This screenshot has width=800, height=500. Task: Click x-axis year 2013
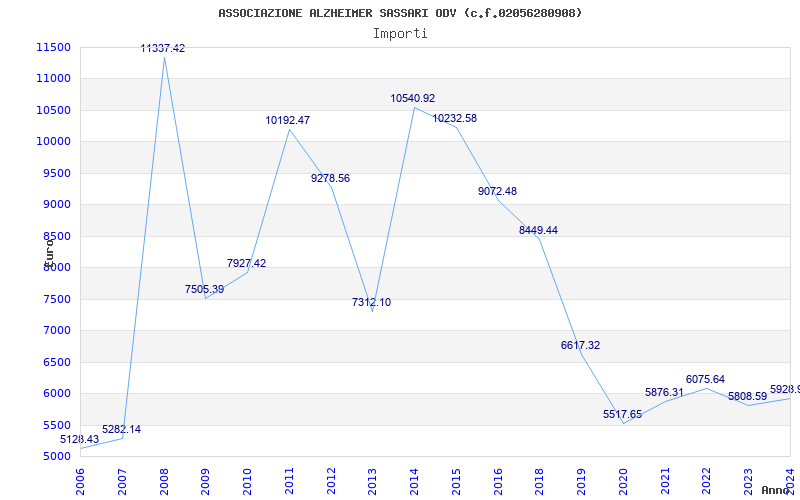point(372,482)
